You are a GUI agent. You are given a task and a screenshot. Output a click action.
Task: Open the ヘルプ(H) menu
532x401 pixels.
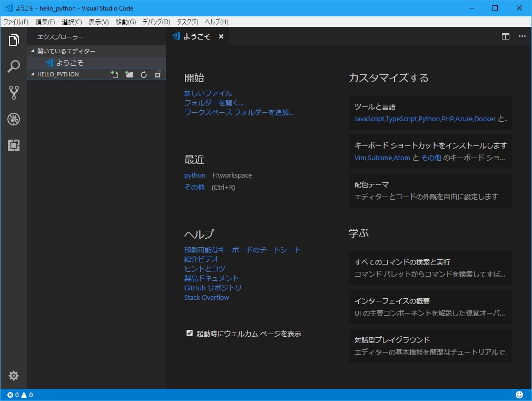[x=216, y=22]
